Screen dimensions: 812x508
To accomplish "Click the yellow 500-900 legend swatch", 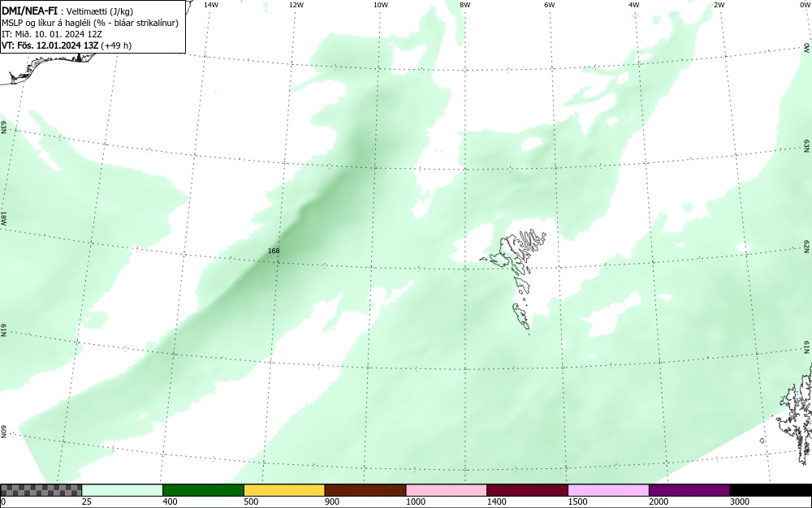I will 284,490.
